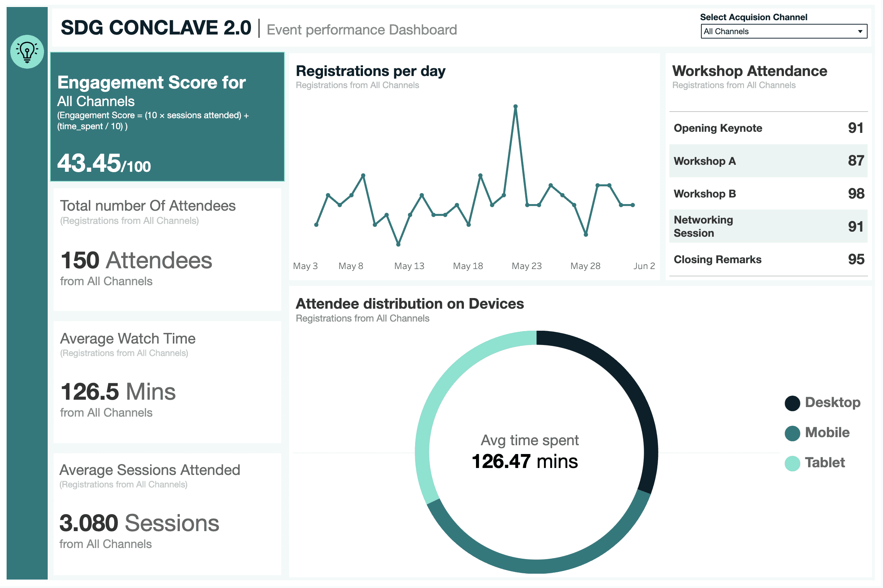883x588 pixels.
Task: Click the Event performance Dashboard subtitle
Action: pyautogui.click(x=362, y=30)
